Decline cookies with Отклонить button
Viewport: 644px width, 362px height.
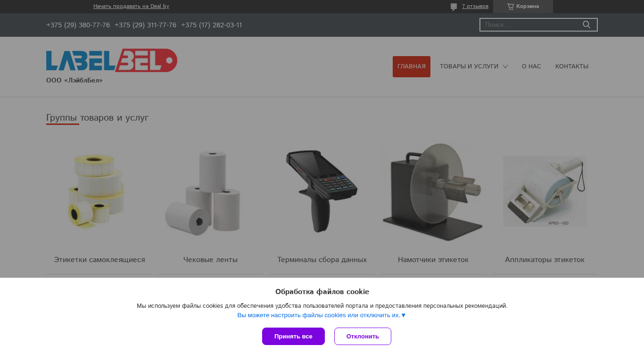(x=363, y=336)
